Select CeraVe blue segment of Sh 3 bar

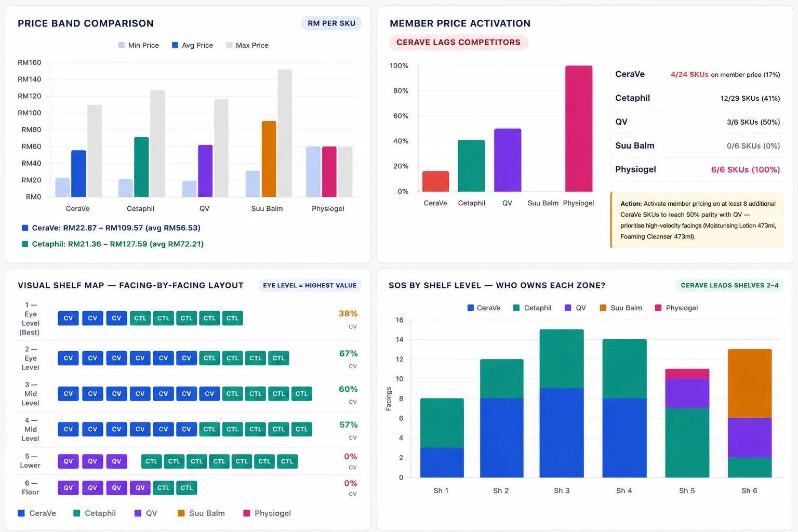[x=562, y=433]
